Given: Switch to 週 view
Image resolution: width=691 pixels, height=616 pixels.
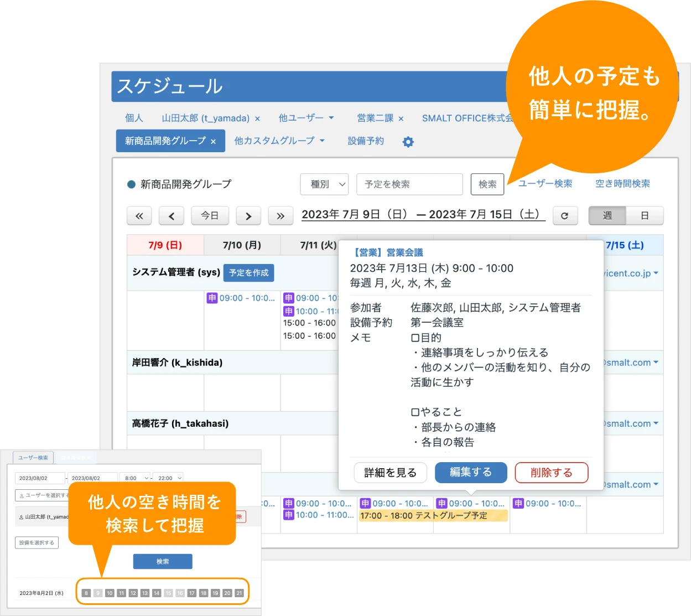Looking at the screenshot, I should 607,216.
